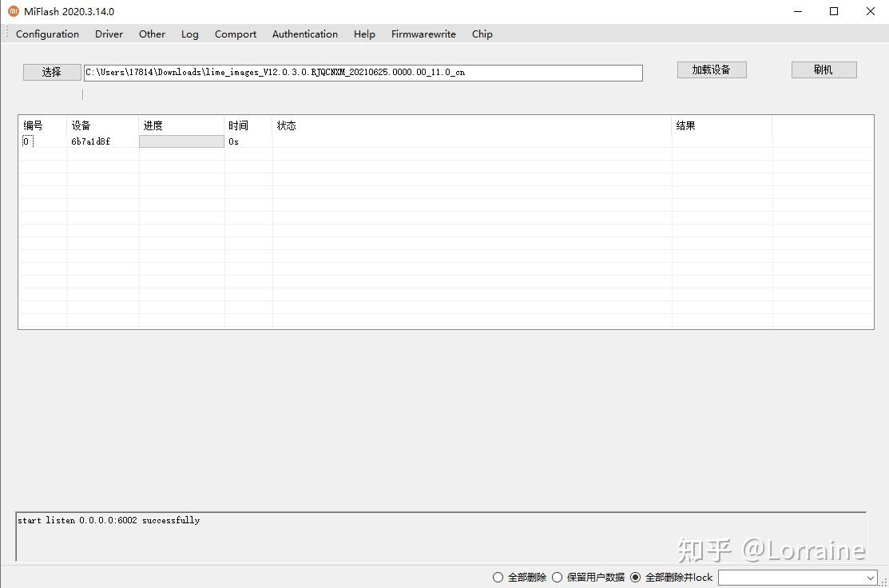Open the Log menu

[x=190, y=34]
